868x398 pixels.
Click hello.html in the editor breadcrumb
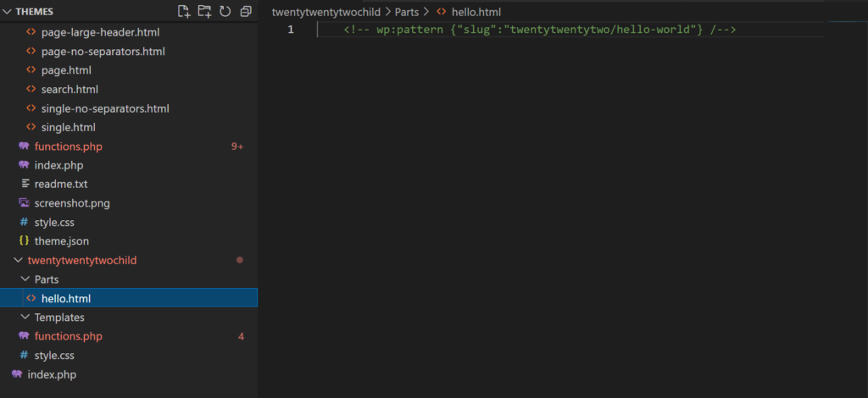476,12
